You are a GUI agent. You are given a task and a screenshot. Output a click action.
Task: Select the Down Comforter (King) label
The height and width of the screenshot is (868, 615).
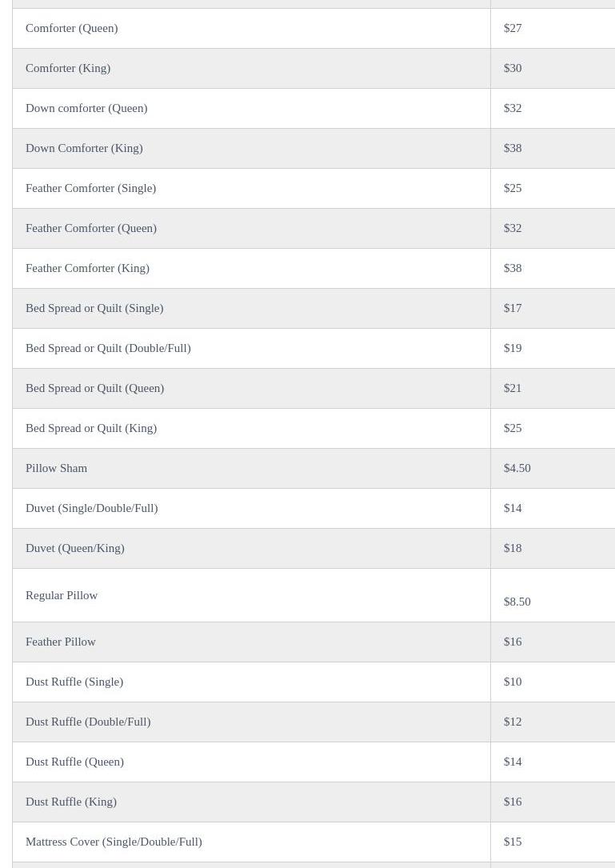pos(84,148)
